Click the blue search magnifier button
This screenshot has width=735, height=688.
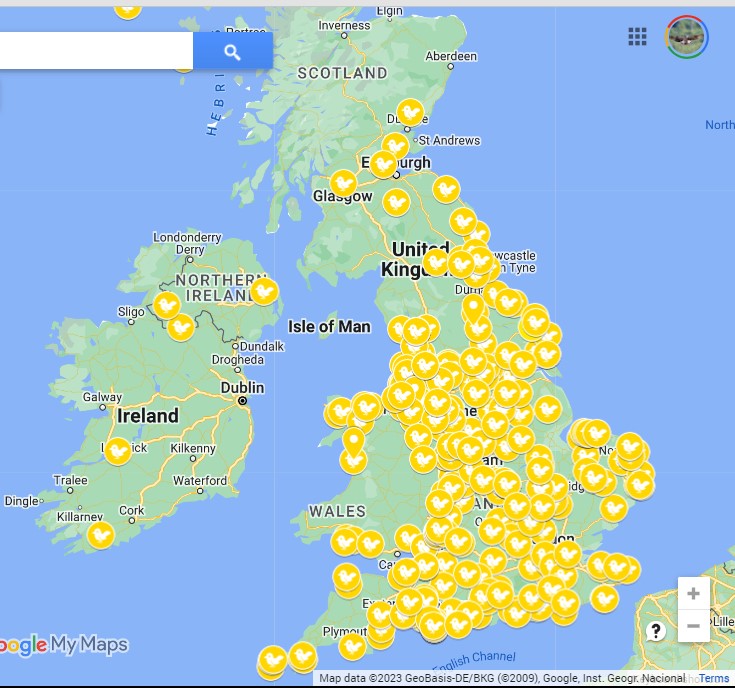coord(232,52)
